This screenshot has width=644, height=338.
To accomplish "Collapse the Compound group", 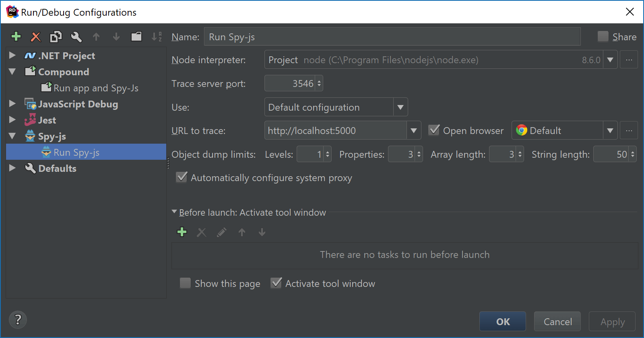I will [x=12, y=72].
